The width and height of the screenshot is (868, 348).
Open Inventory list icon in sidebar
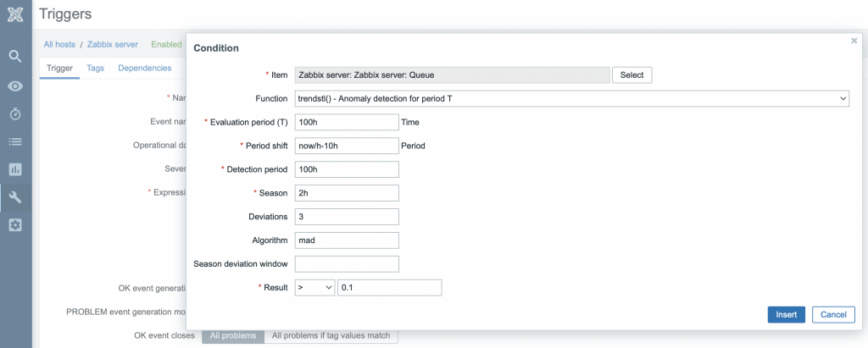point(15,141)
